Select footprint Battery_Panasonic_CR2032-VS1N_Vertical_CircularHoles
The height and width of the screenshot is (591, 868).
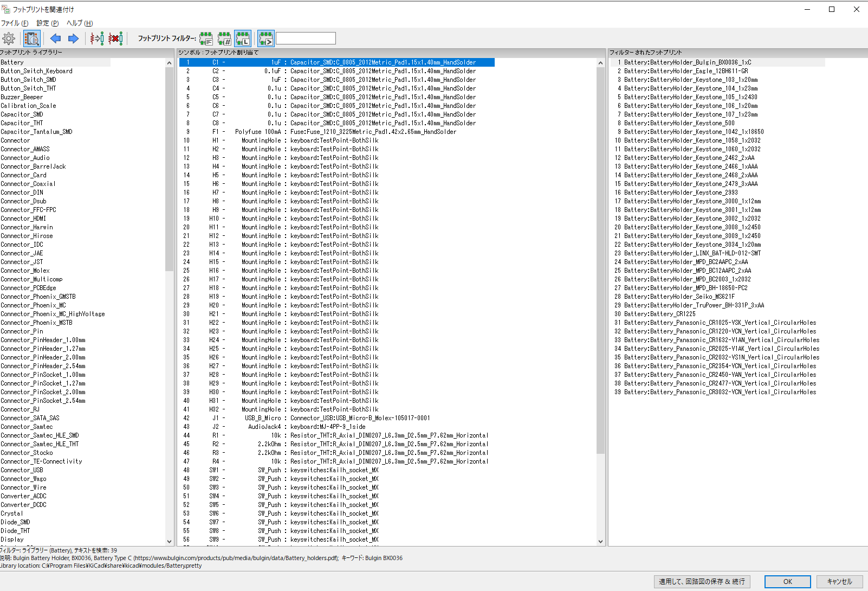coord(718,357)
